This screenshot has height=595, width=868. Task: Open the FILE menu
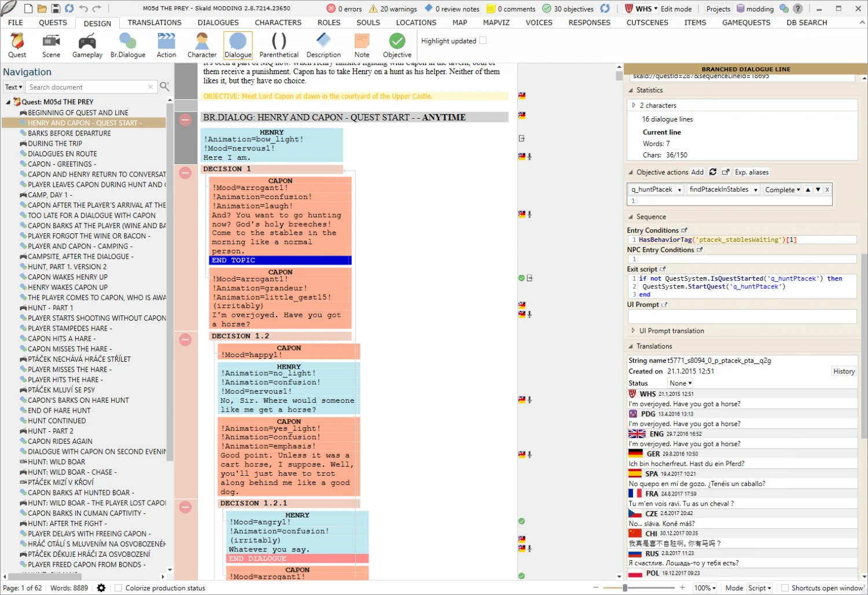tap(16, 23)
